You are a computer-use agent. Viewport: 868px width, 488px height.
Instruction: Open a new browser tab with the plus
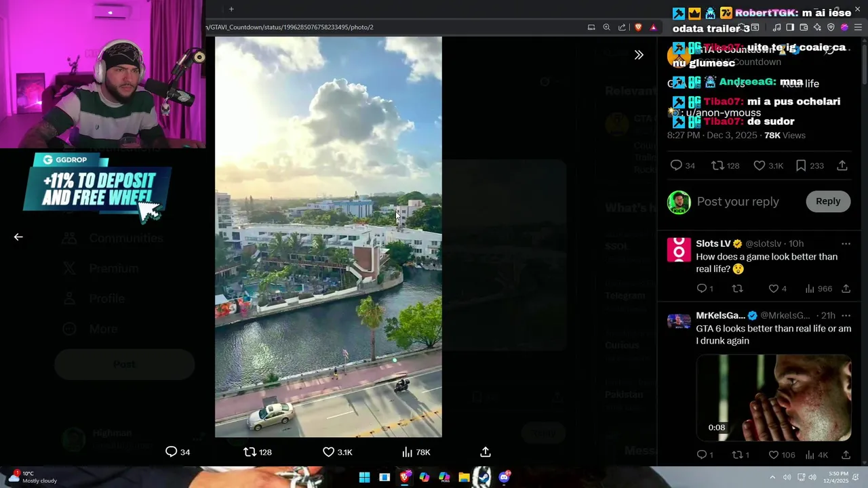pyautogui.click(x=231, y=9)
